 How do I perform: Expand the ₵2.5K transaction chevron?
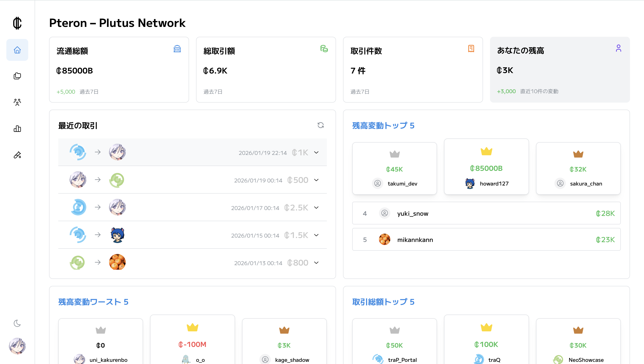pyautogui.click(x=316, y=208)
